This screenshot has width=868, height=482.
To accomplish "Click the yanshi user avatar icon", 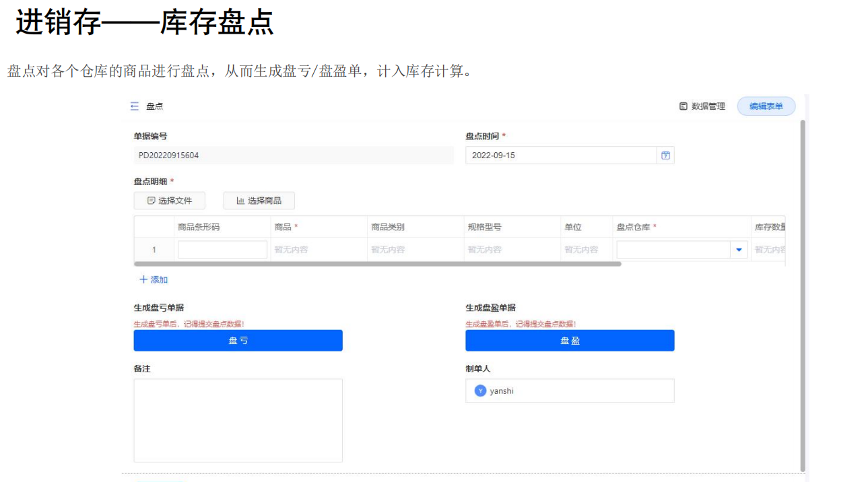I will point(480,390).
